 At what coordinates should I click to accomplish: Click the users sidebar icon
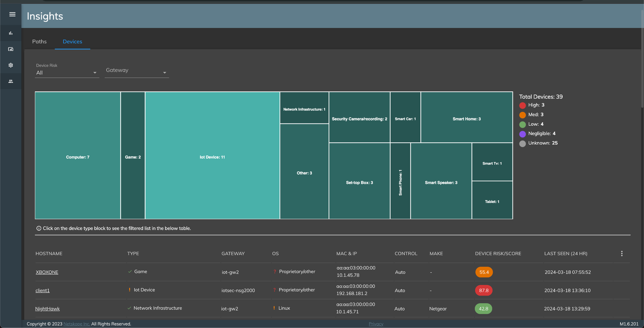click(x=11, y=81)
